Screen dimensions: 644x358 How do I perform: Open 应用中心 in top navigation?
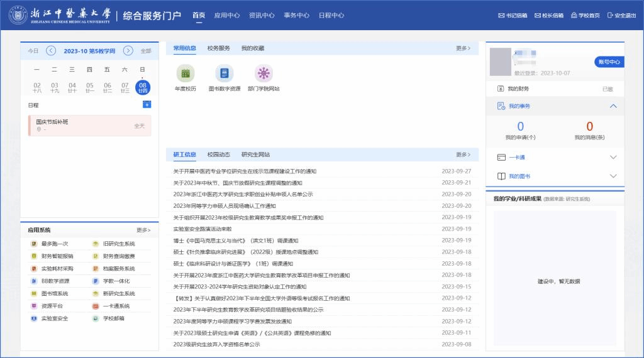coord(226,16)
